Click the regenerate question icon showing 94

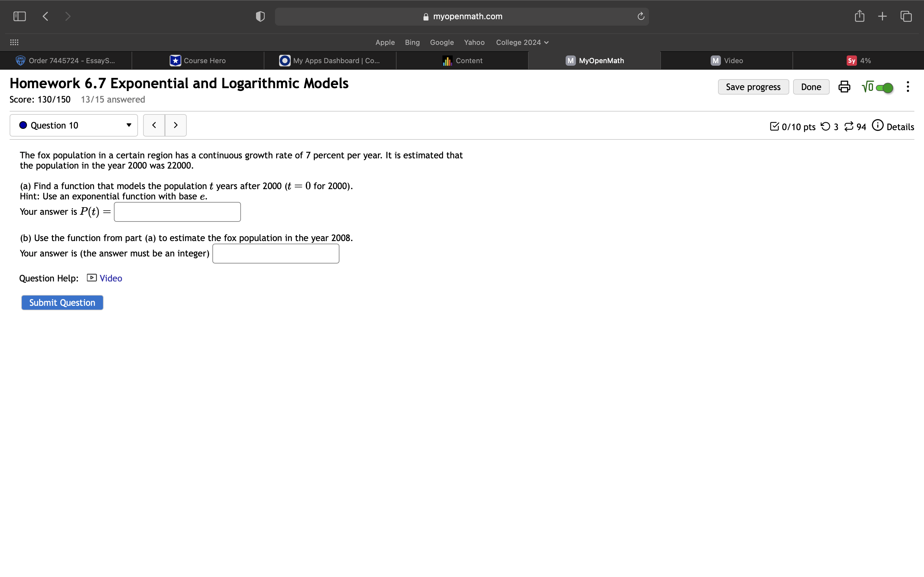point(849,126)
